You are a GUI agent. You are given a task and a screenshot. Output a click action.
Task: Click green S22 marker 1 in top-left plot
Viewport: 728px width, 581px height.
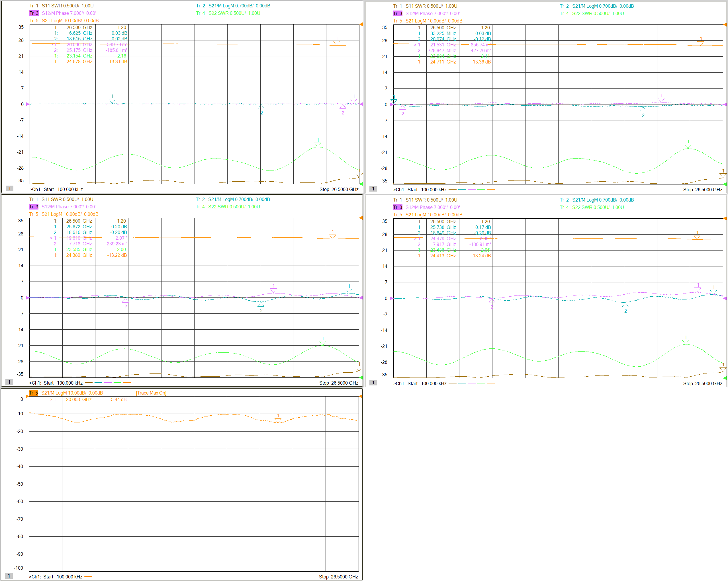click(317, 144)
